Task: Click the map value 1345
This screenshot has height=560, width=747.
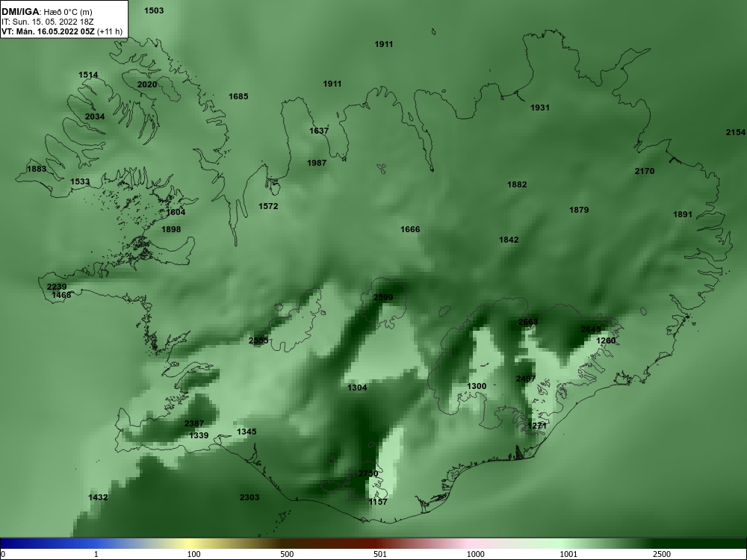Action: click(x=247, y=432)
